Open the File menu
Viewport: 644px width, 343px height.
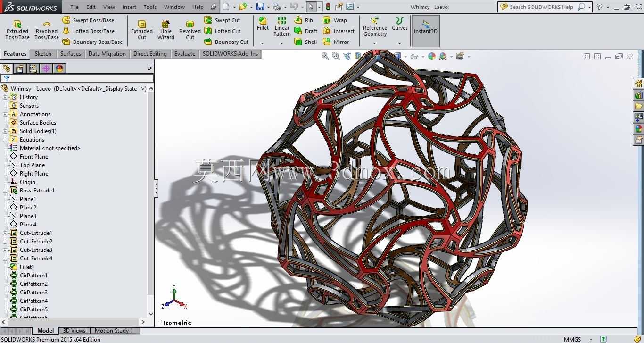coord(74,7)
